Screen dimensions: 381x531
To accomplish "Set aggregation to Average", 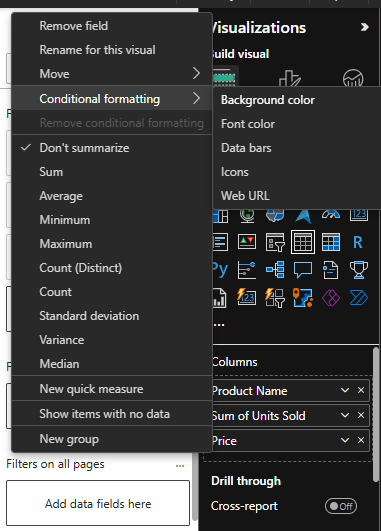I will click(x=112, y=196).
